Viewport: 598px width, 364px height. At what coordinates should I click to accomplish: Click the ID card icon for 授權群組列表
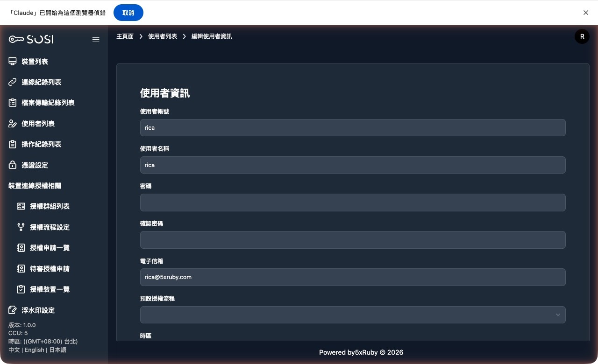tap(21, 206)
